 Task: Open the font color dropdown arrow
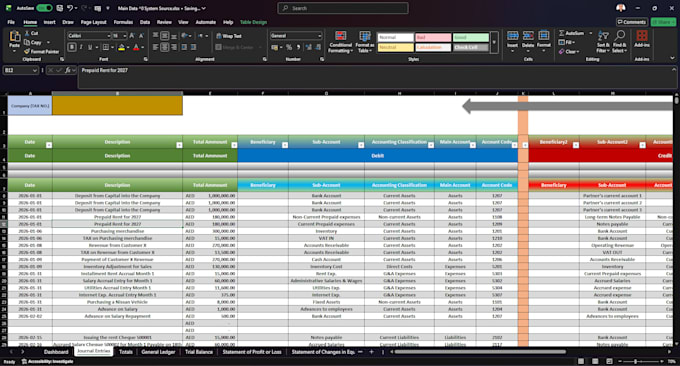142,47
